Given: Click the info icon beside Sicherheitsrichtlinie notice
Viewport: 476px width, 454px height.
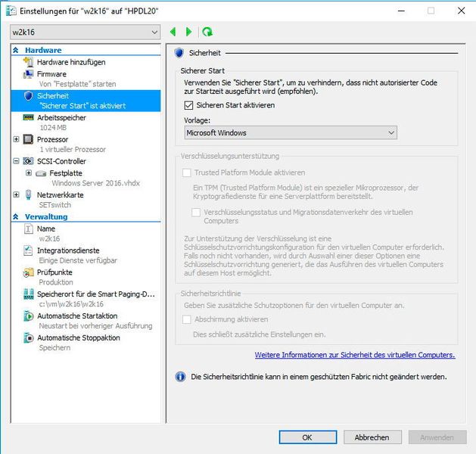Looking at the screenshot, I should (x=180, y=377).
